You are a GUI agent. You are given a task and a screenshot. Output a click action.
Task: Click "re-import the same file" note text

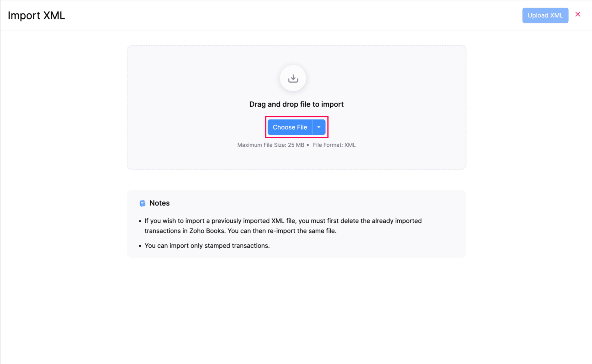[x=302, y=231]
